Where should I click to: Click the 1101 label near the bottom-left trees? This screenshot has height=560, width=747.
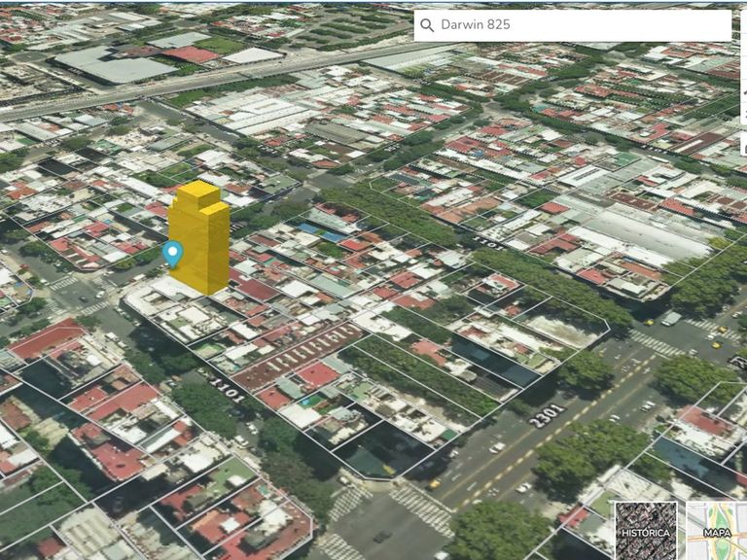click(225, 391)
